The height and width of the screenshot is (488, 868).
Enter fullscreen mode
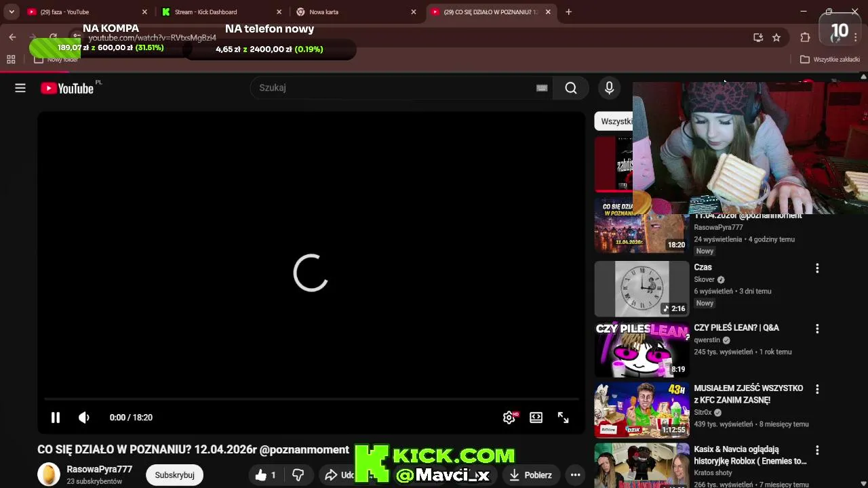click(563, 418)
